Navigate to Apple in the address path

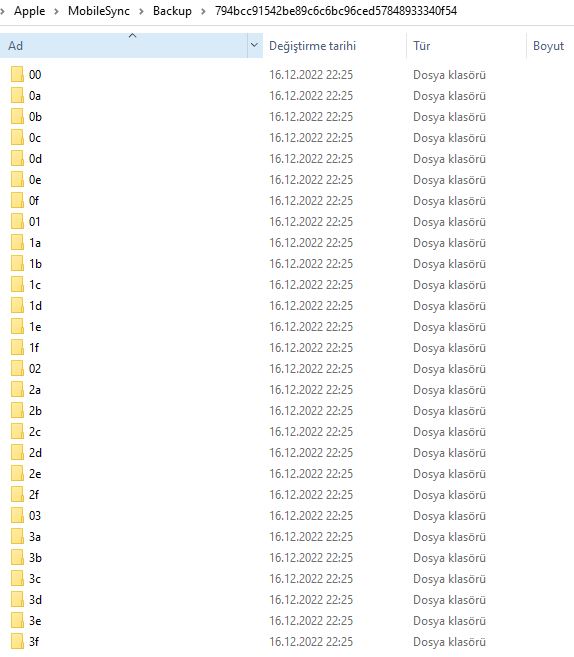point(29,11)
